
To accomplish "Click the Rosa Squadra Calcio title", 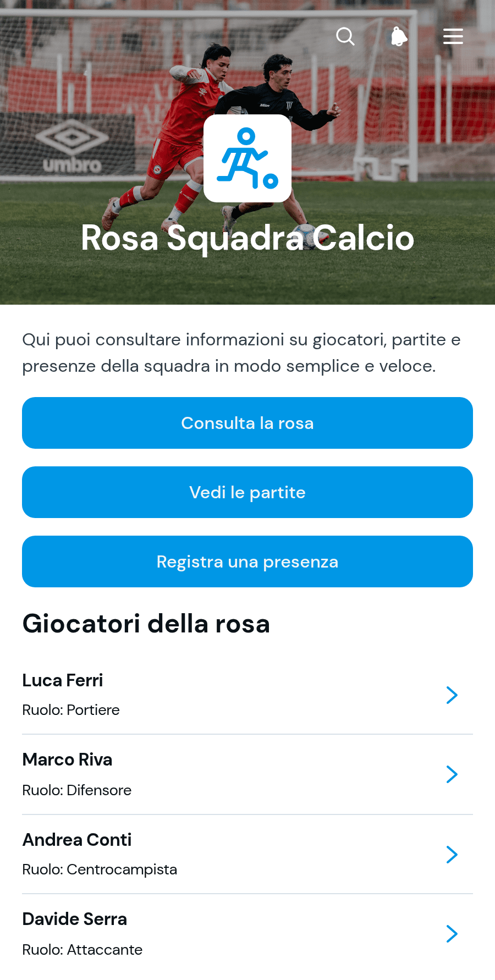I will click(248, 238).
